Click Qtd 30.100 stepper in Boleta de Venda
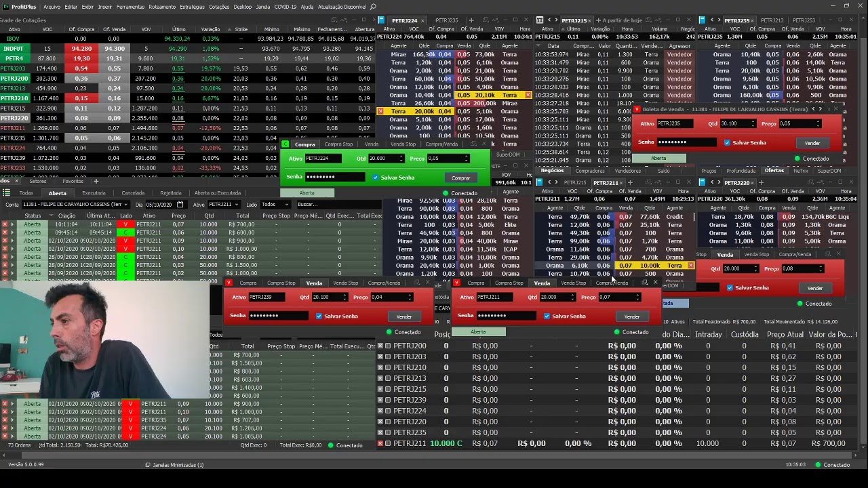Viewport: 868px width, 488px height. pos(753,123)
